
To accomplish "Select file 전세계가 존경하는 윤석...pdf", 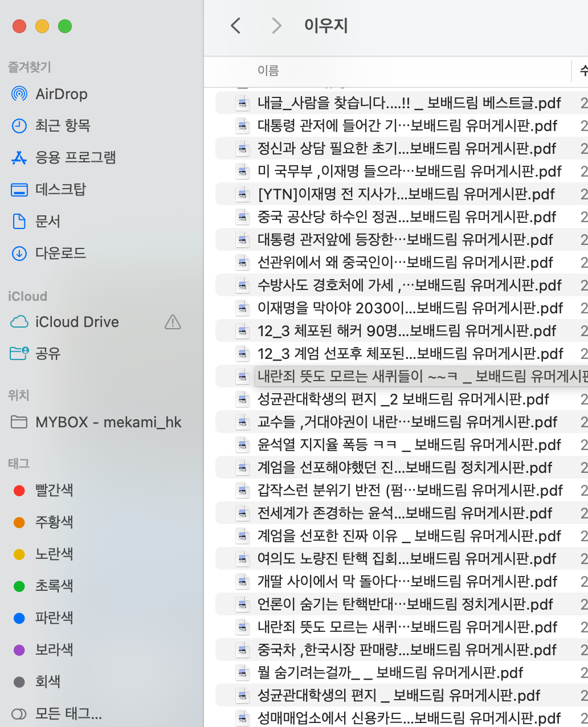I will pos(405,513).
